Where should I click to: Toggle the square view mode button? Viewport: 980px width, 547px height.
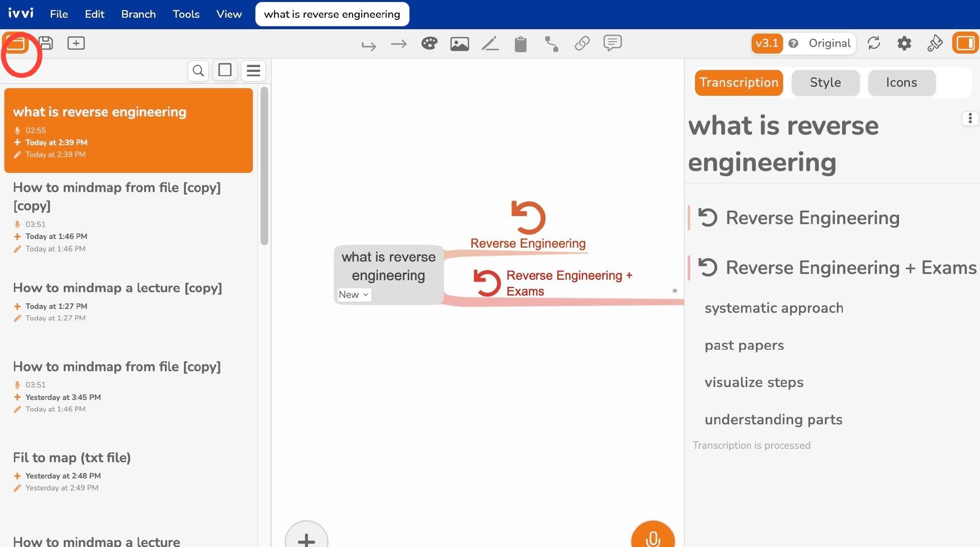tap(225, 70)
